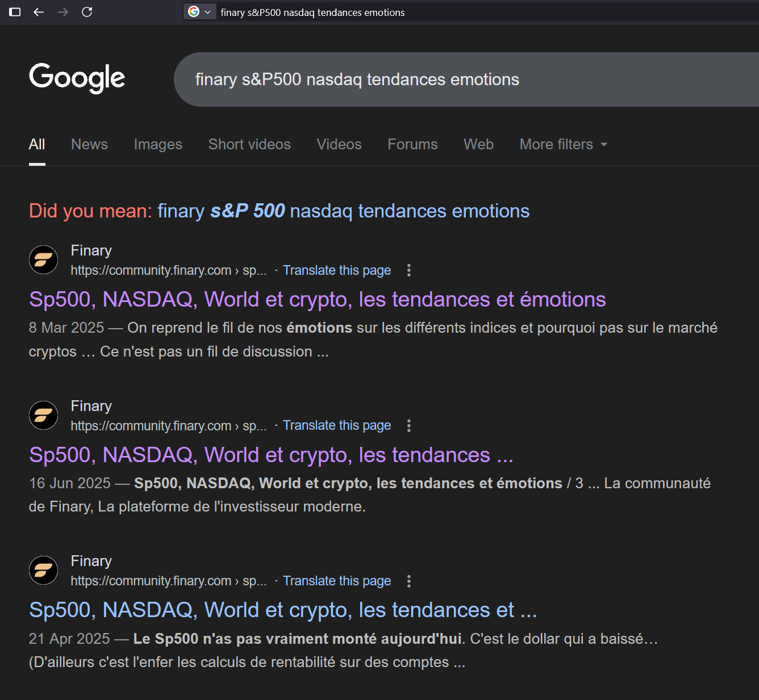The width and height of the screenshot is (759, 700).
Task: Open search engine selector dropdown in address bar
Action: (x=199, y=12)
